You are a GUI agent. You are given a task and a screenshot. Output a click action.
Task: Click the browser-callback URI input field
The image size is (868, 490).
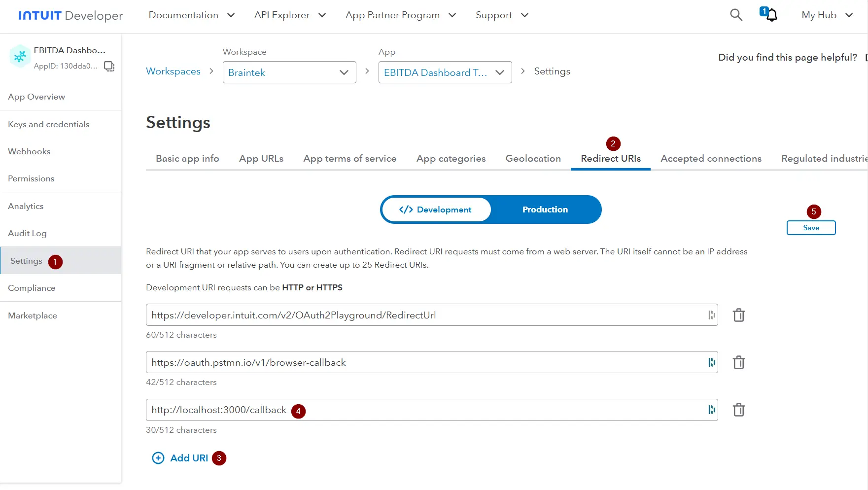(432, 362)
